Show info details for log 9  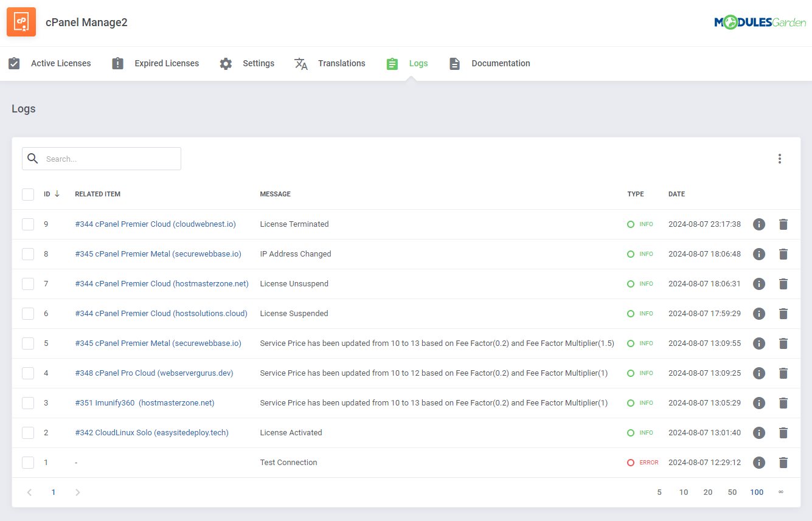[x=759, y=224]
